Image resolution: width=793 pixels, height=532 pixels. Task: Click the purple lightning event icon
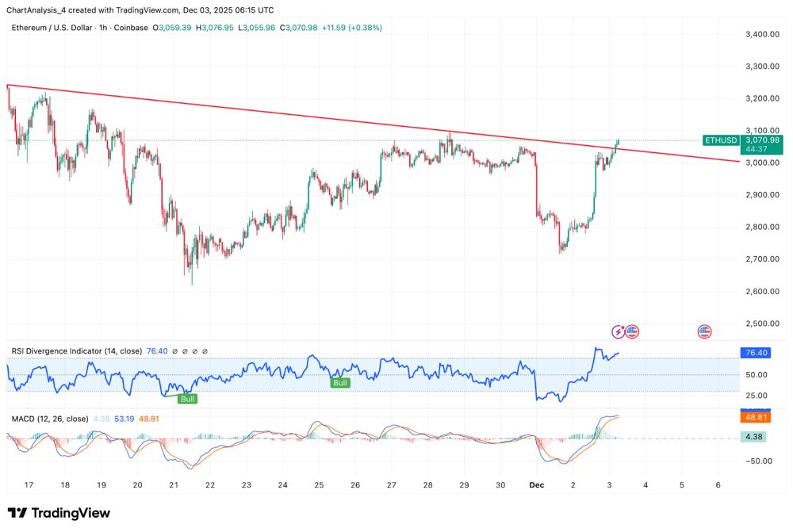619,331
